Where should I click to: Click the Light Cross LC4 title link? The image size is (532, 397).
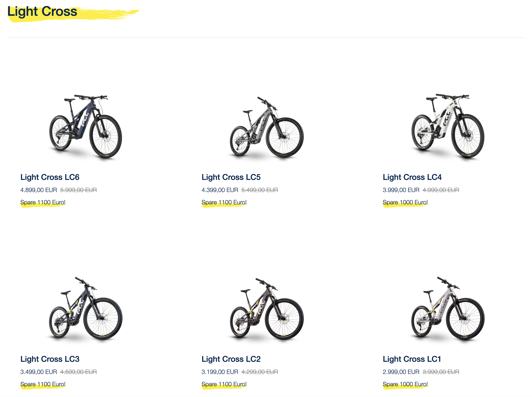coord(412,177)
